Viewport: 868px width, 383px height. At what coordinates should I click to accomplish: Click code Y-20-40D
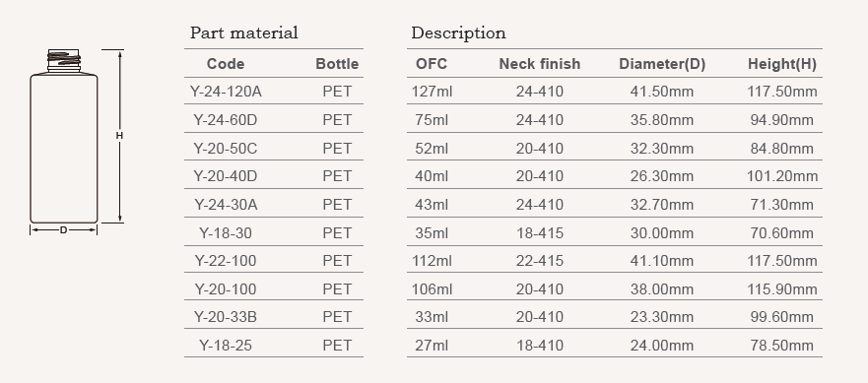point(226,176)
